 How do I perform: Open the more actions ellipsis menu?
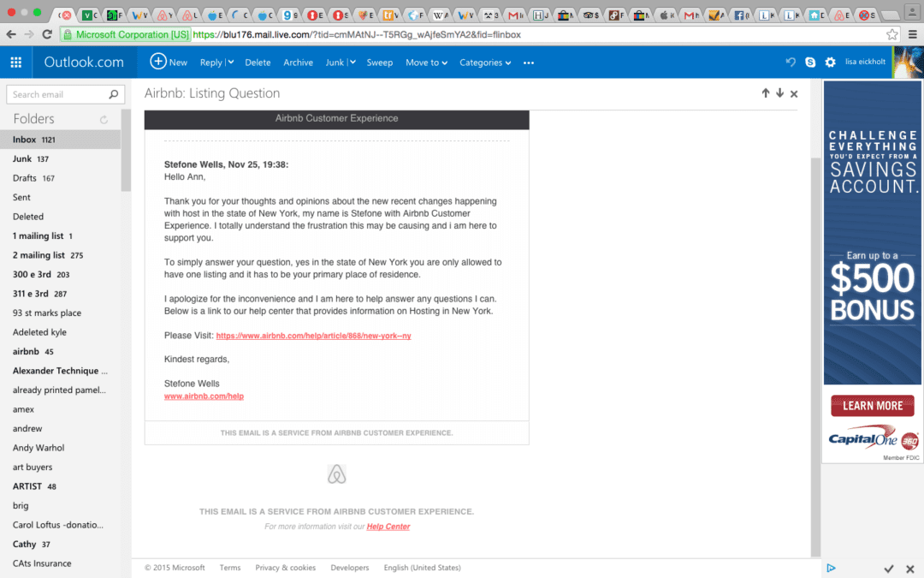(529, 63)
